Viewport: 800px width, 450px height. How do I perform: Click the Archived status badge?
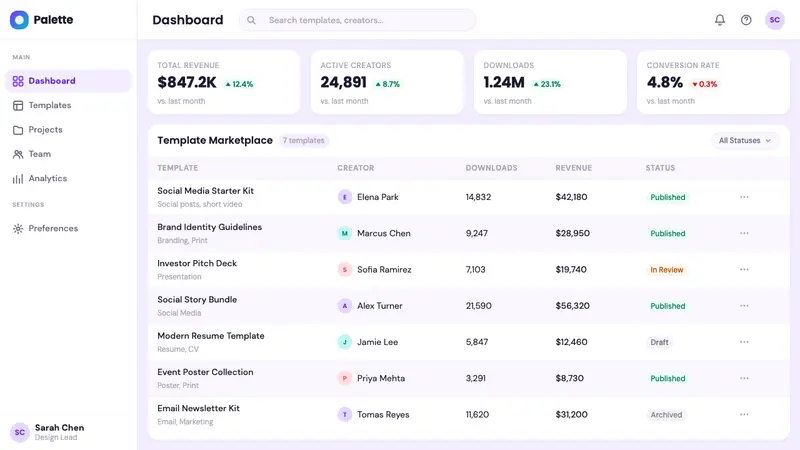[x=666, y=415]
